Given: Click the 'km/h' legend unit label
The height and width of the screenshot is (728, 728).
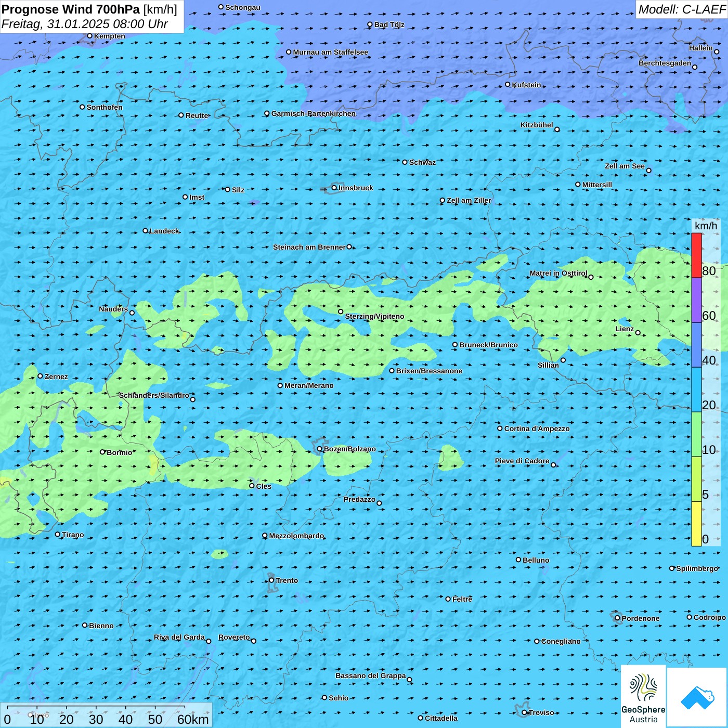Looking at the screenshot, I should coord(706,226).
